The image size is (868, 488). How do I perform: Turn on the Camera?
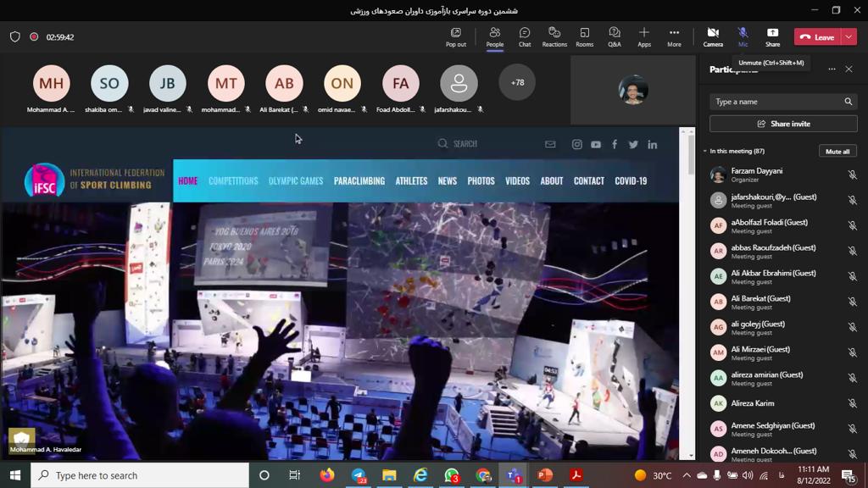713,36
